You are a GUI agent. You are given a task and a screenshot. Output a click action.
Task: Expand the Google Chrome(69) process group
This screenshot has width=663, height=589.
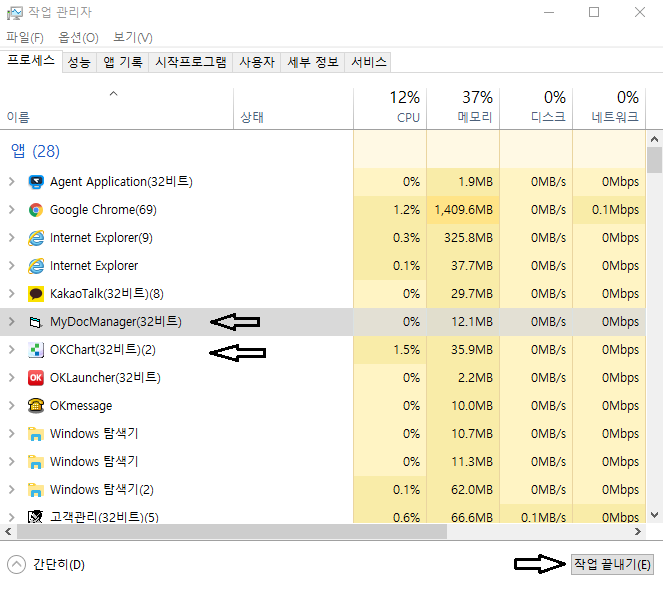tap(12, 210)
